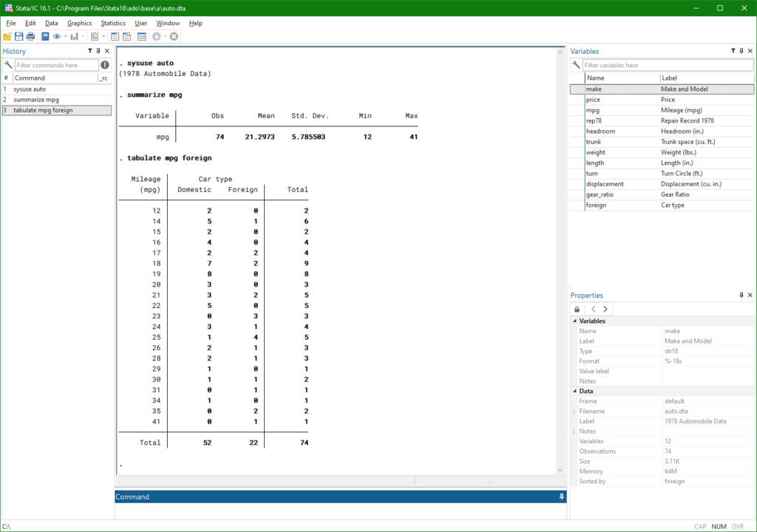Click the Print icon in toolbar
This screenshot has height=532, width=757.
pos(30,36)
